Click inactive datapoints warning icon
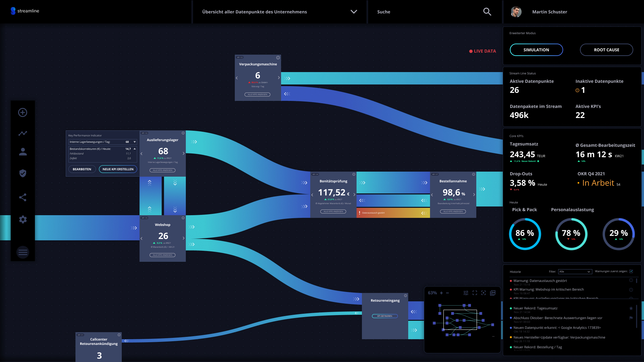Viewport: 644px width, 362px height. click(577, 90)
